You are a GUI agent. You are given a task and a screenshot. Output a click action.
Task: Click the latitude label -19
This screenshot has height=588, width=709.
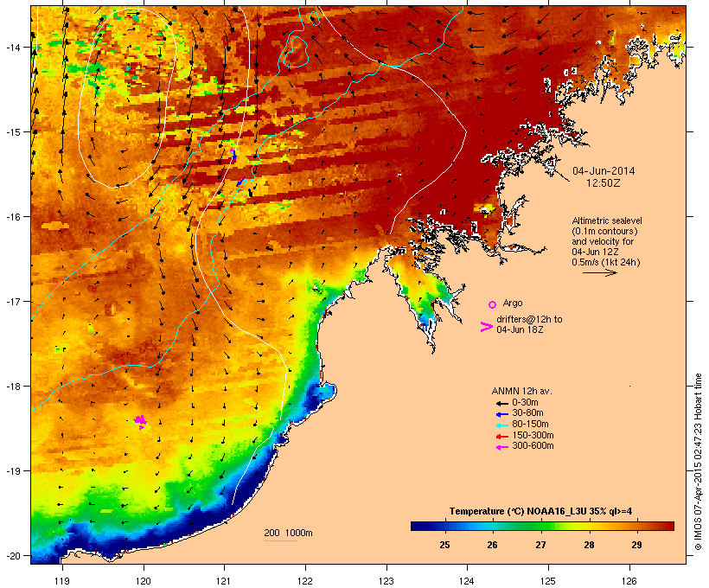(13, 471)
